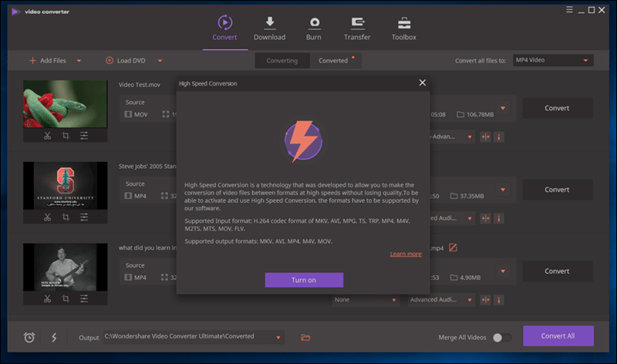Turn on High Speed Conversion
Image resolution: width=617 pixels, height=364 pixels.
point(304,280)
